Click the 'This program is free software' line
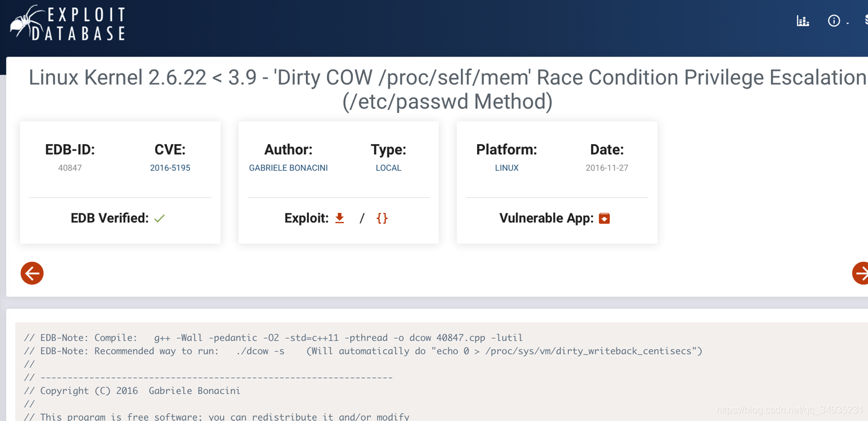 (217, 416)
